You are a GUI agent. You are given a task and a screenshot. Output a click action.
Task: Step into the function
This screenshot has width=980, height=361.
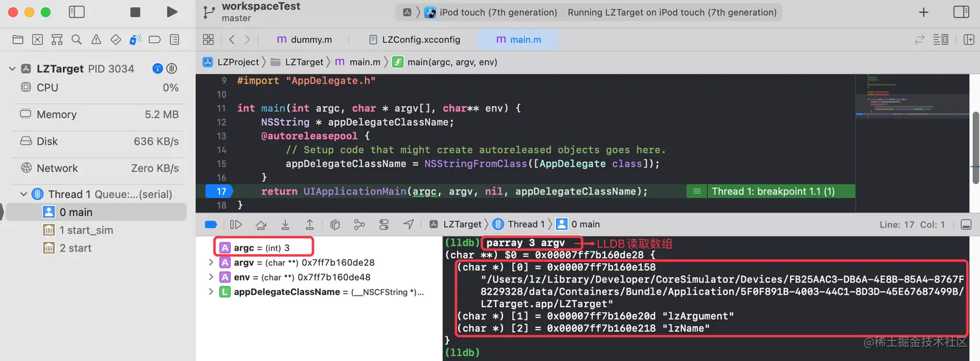tap(285, 224)
